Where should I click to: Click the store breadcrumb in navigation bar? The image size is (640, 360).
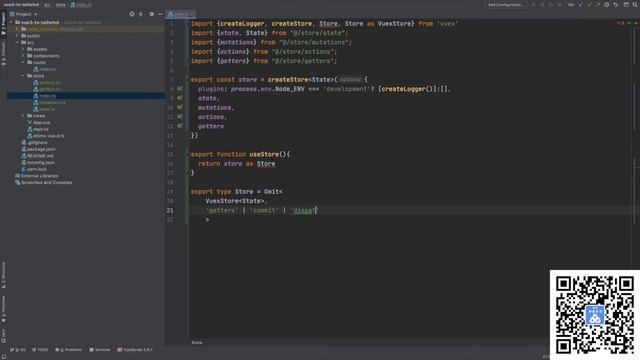click(x=60, y=5)
